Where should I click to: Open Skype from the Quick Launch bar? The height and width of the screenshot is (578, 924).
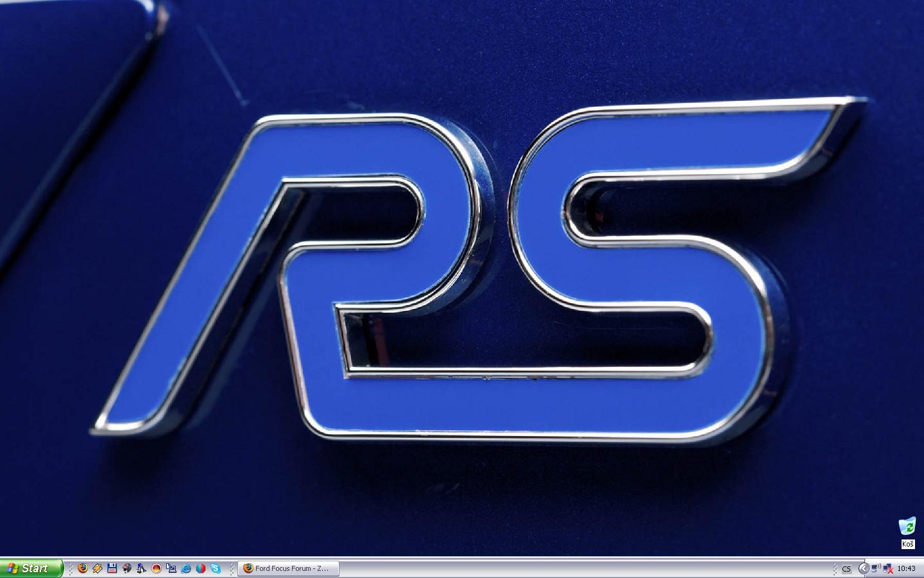pos(216,568)
